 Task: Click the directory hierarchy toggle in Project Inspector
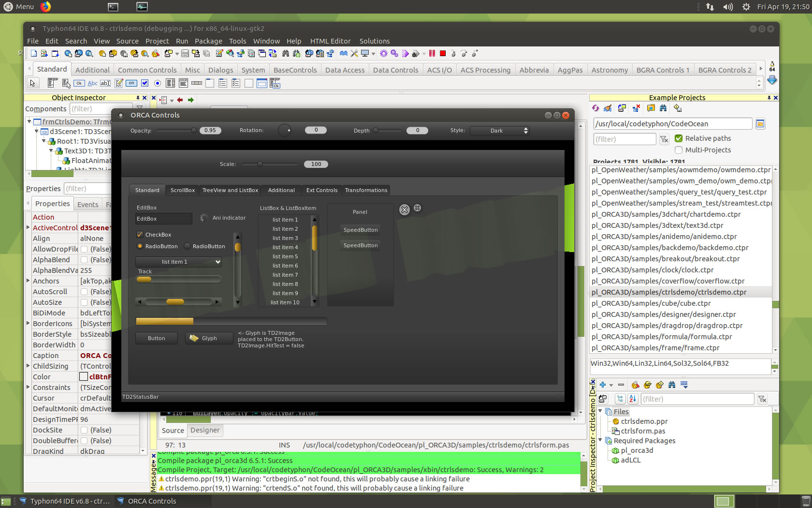pyautogui.click(x=620, y=399)
